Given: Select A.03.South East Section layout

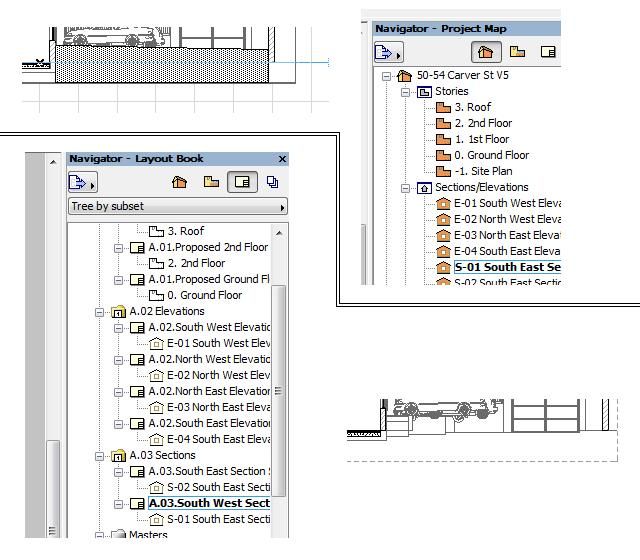Looking at the screenshot, I should tap(209, 471).
